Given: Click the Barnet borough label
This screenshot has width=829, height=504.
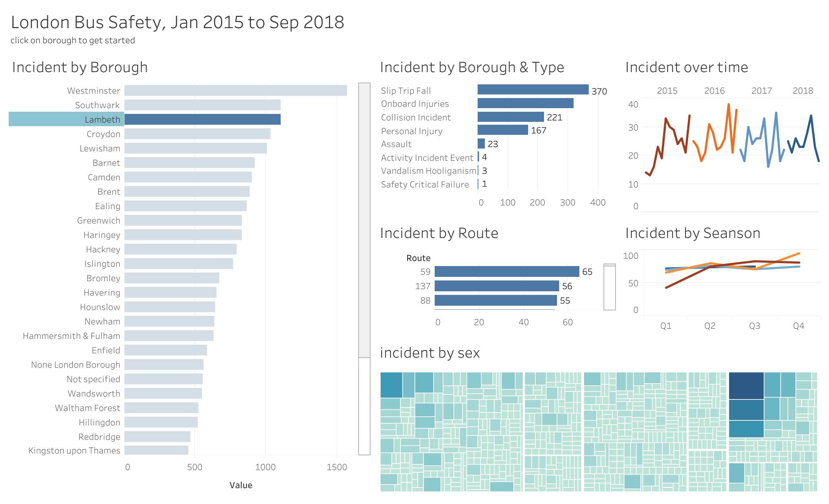Looking at the screenshot, I should [106, 163].
